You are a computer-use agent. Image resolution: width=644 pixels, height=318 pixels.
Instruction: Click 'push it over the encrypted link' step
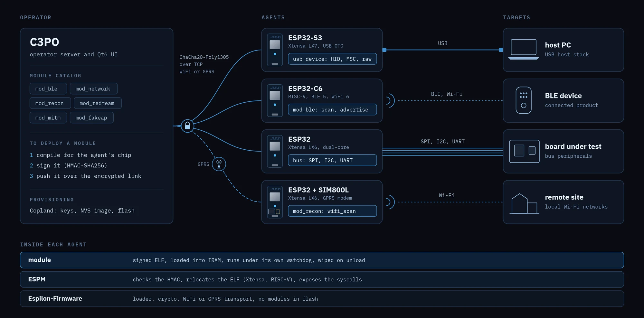pos(89,176)
